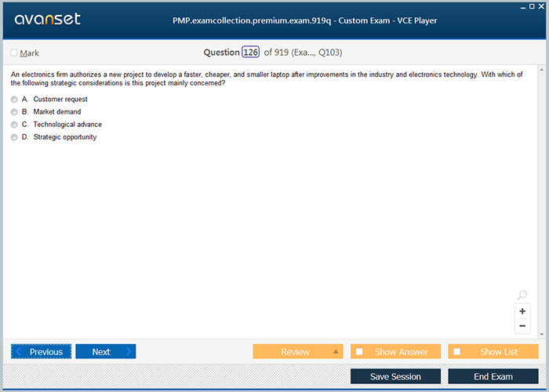Close the VCE Player window
Image resolution: width=549 pixels, height=392 pixels.
click(x=542, y=5)
